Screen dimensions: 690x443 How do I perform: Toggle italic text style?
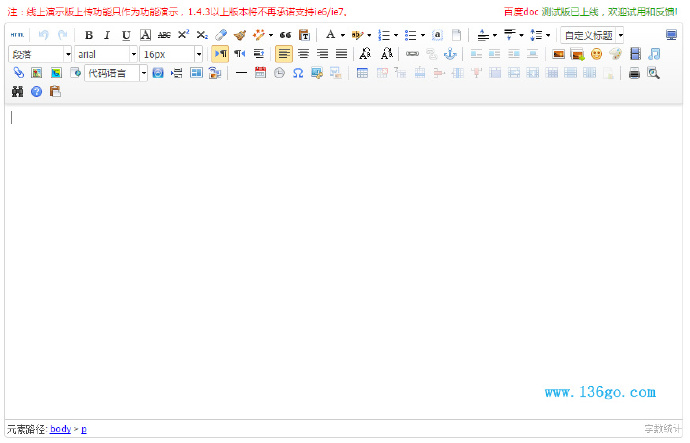click(107, 35)
